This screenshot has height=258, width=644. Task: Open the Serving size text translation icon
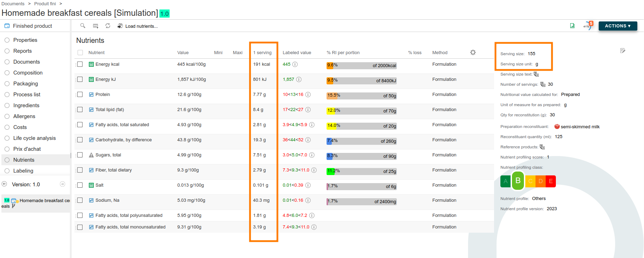pos(536,74)
